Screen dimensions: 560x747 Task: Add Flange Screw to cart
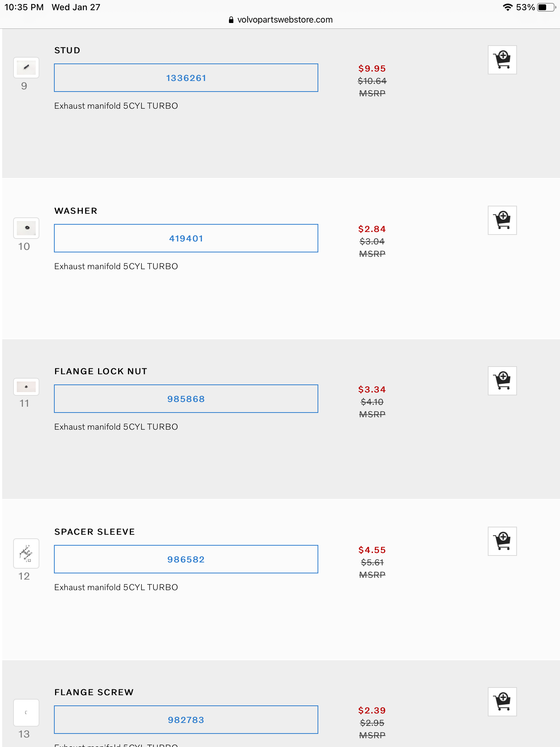tap(502, 702)
